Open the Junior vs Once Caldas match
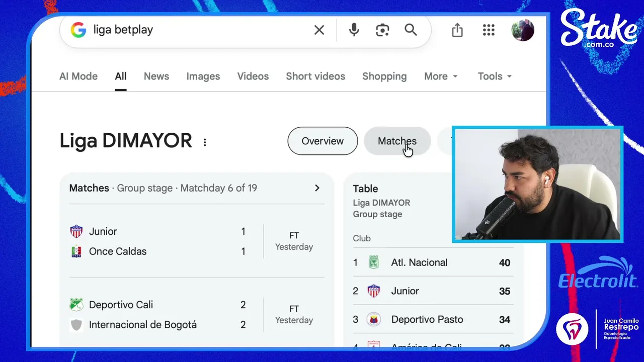This screenshot has height=362, width=644. coord(197,241)
